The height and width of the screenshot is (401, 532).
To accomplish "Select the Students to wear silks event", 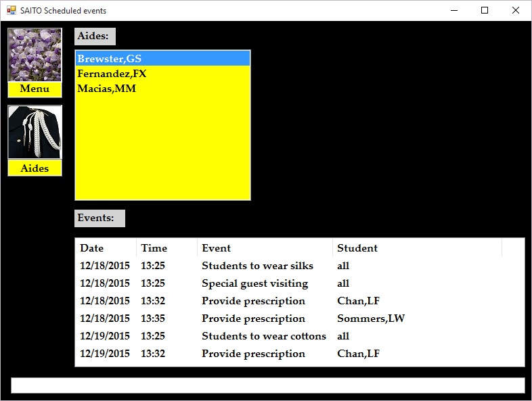I will [x=257, y=266].
